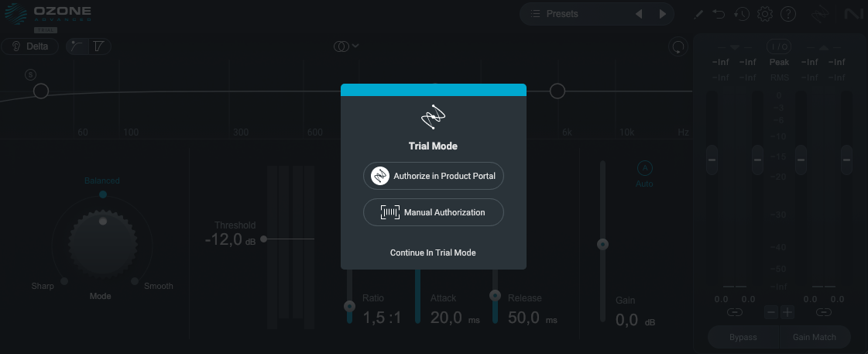868x354 pixels.
Task: Click the Attack value 20,0 ms
Action: coord(455,318)
